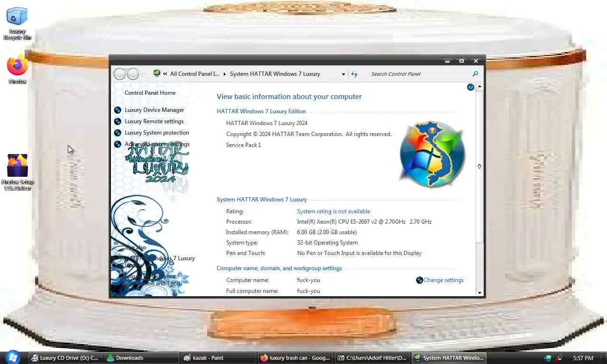607x364 pixels.
Task: Click the vertical scrollbar thumb in System window
Action: [479, 166]
